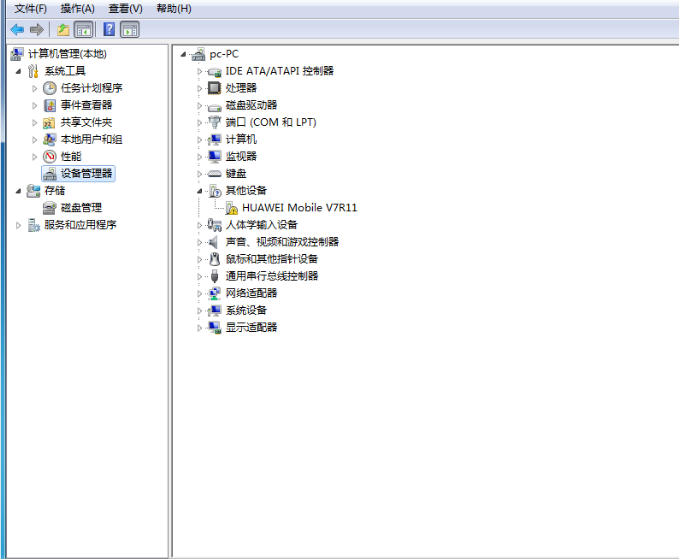Select the 任务计划程序 label
The image size is (679, 559).
point(91,88)
